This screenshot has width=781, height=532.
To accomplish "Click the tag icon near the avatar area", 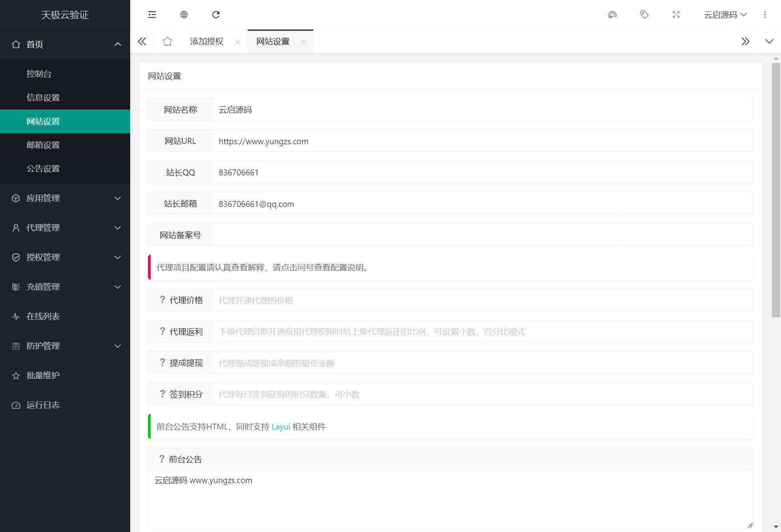I will tap(644, 15).
